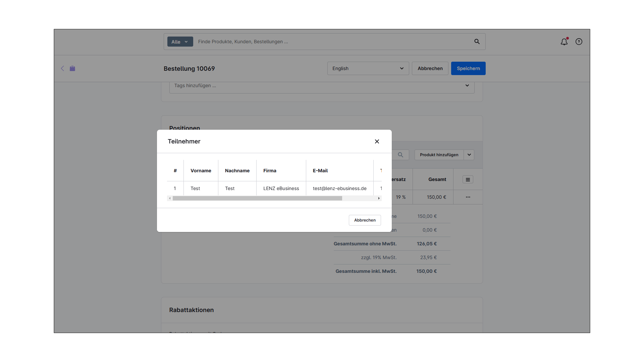This screenshot has width=644, height=362.
Task: Open the help question mark icon
Action: [x=579, y=42]
